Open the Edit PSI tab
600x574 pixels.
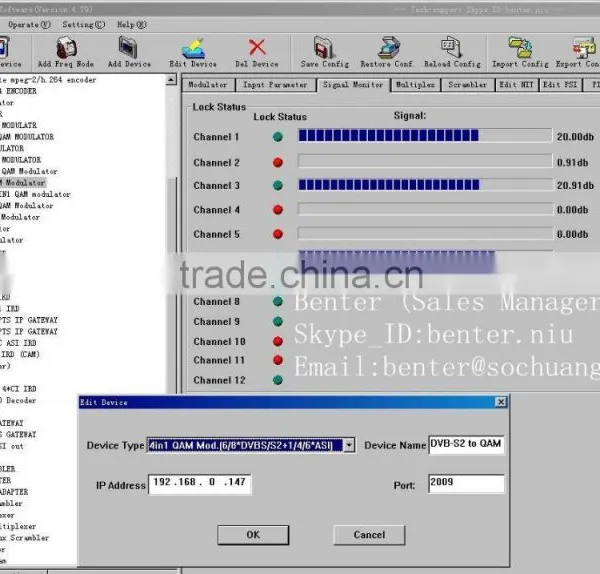coord(560,85)
